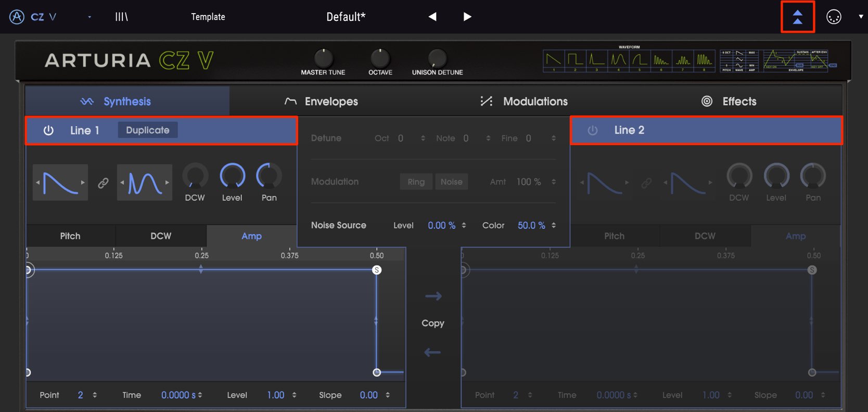Open the preset browser library icon
Image resolution: width=868 pixels, height=412 pixels.
[122, 17]
